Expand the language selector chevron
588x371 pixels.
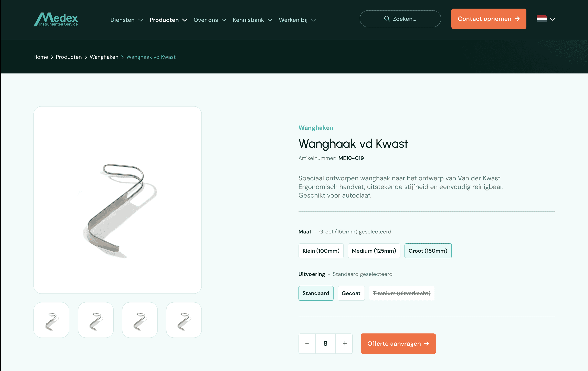pyautogui.click(x=552, y=19)
